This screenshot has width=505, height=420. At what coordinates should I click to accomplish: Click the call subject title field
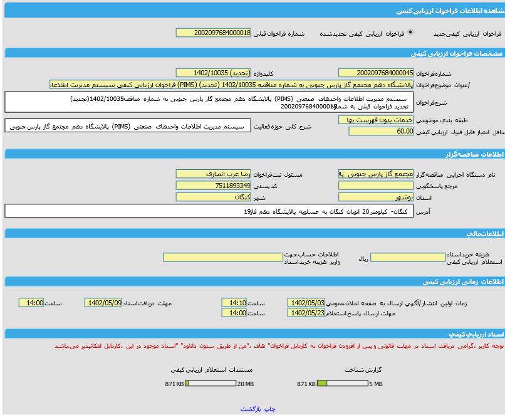click(232, 85)
